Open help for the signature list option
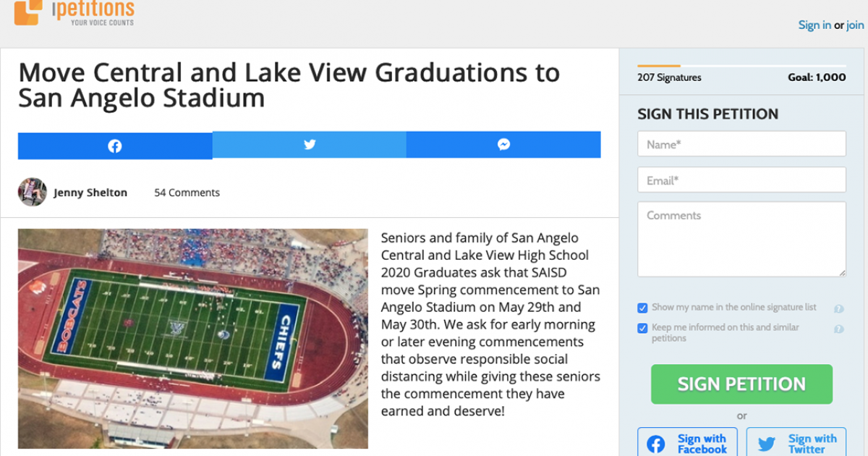868x456 pixels. (838, 307)
